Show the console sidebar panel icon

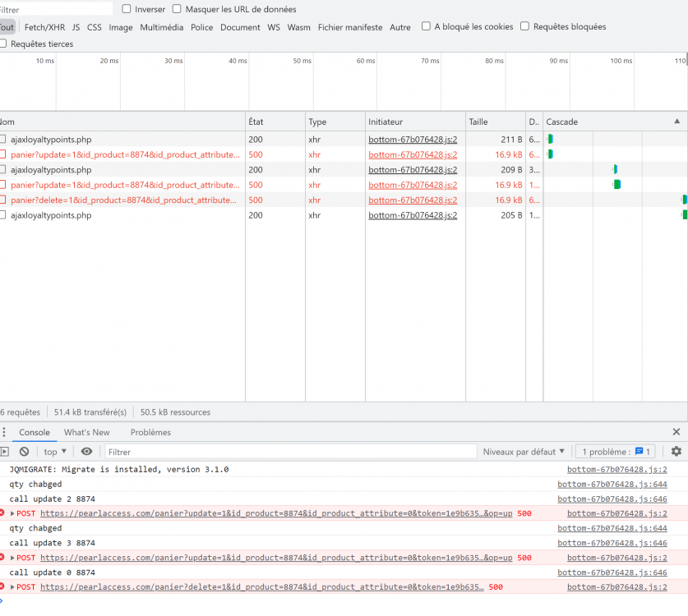(4, 452)
